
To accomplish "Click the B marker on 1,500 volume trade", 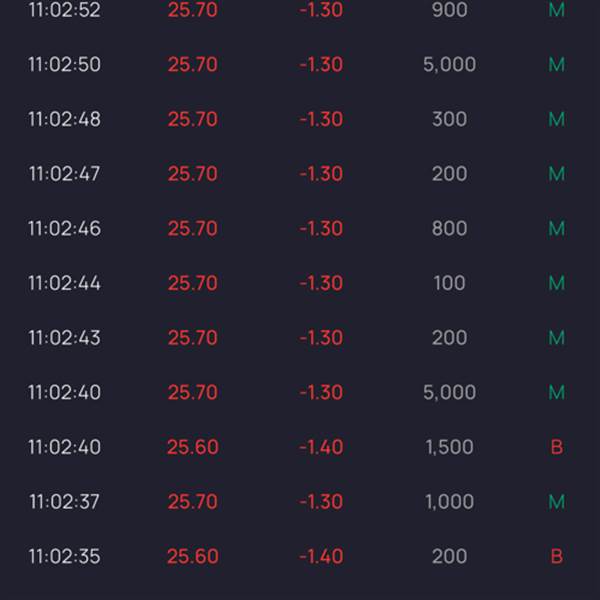I will (x=556, y=447).
